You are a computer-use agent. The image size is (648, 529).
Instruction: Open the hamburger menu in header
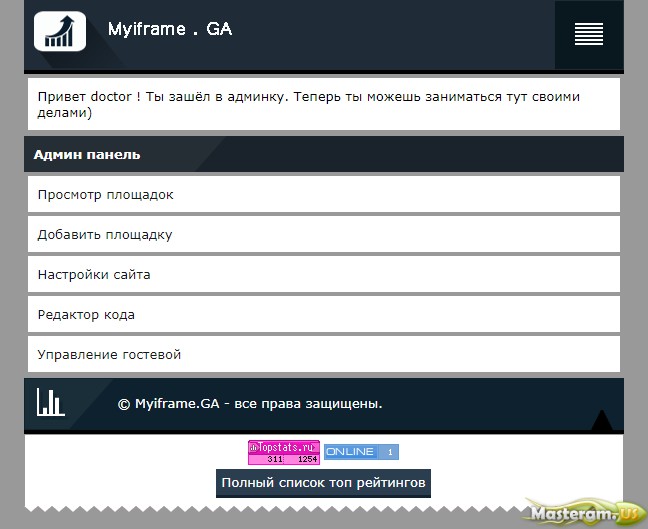click(589, 34)
